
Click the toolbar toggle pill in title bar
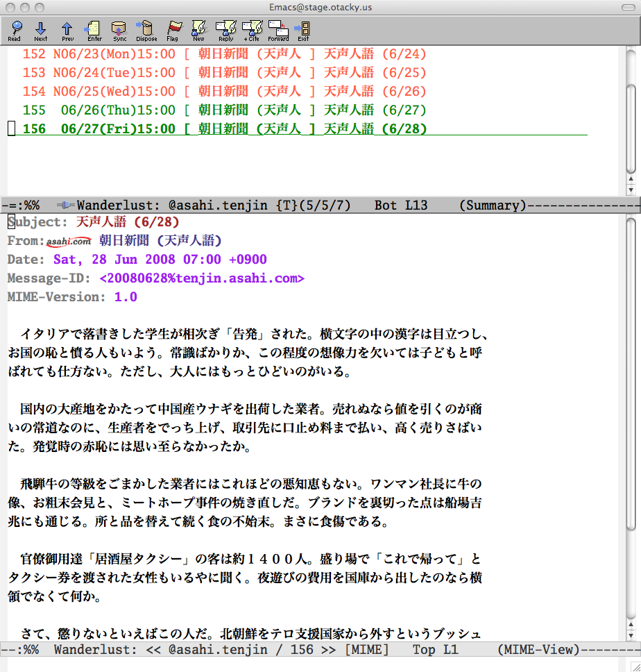628,7
